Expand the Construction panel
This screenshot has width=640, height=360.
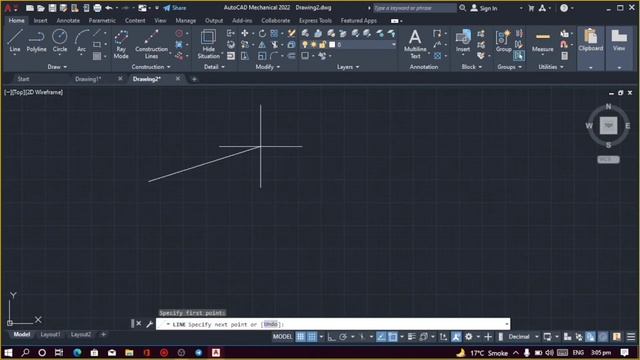coord(151,67)
